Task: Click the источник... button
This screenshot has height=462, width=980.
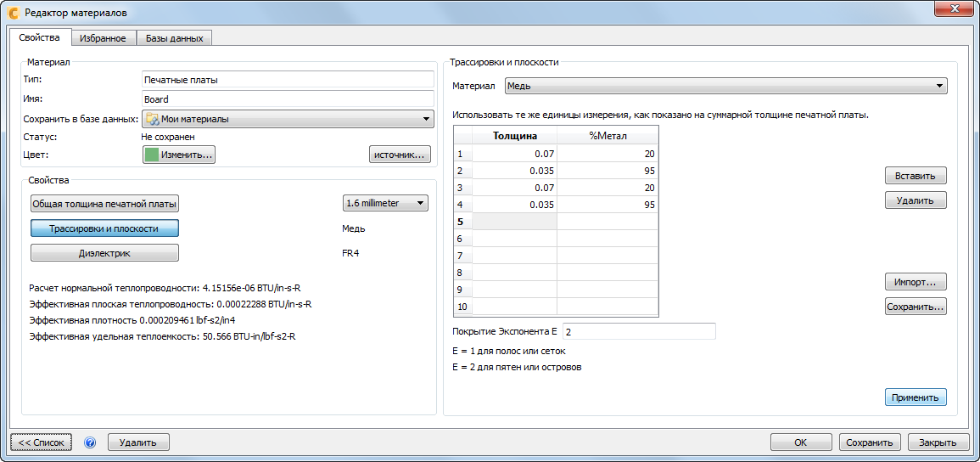Action: tap(400, 155)
